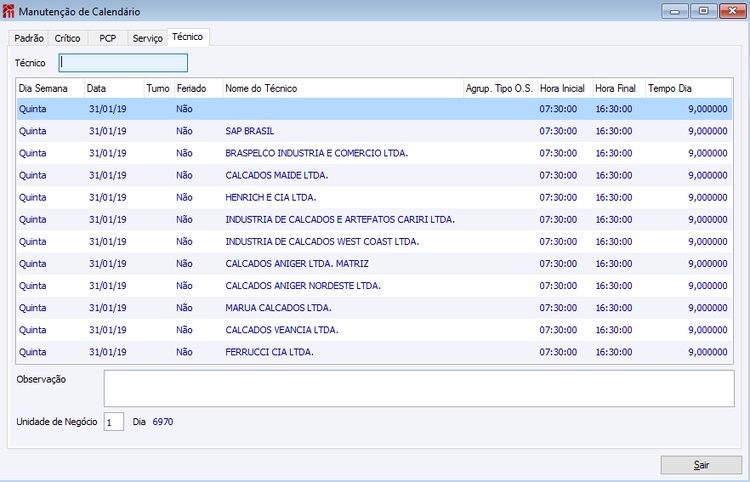Close the Manutenção de Calendário window
Screen dimensions: 750x482
coord(732,11)
